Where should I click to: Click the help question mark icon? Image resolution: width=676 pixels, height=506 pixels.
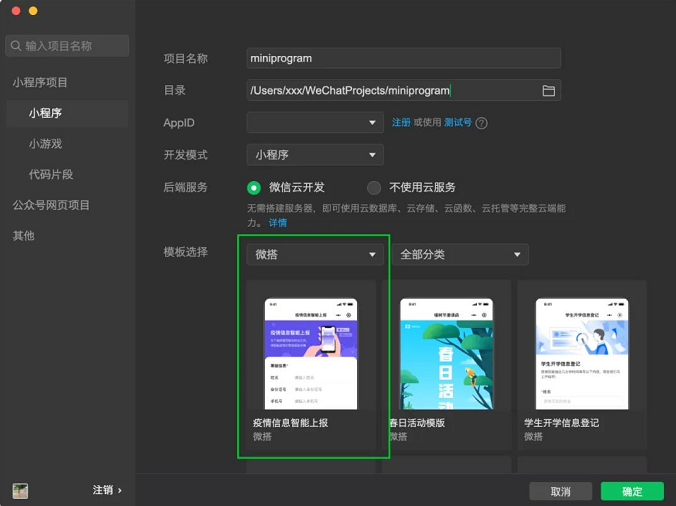tap(481, 123)
